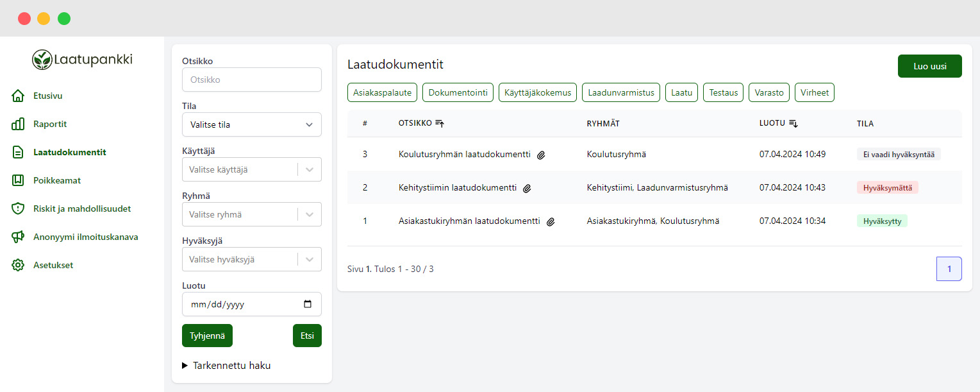The height and width of the screenshot is (392, 980).
Task: Click the megaphone icon for Anonyymi ilmoituskanava
Action: 18,237
